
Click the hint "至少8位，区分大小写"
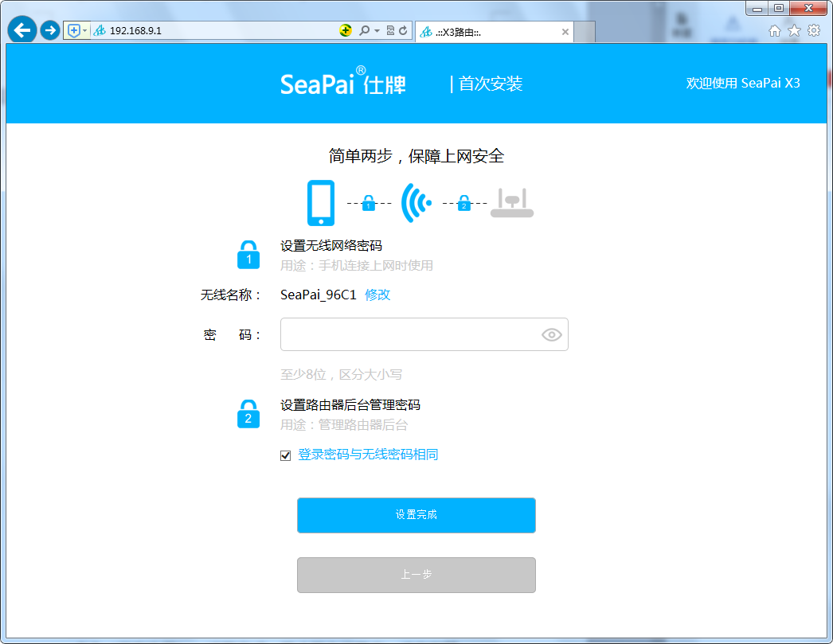pyautogui.click(x=341, y=375)
